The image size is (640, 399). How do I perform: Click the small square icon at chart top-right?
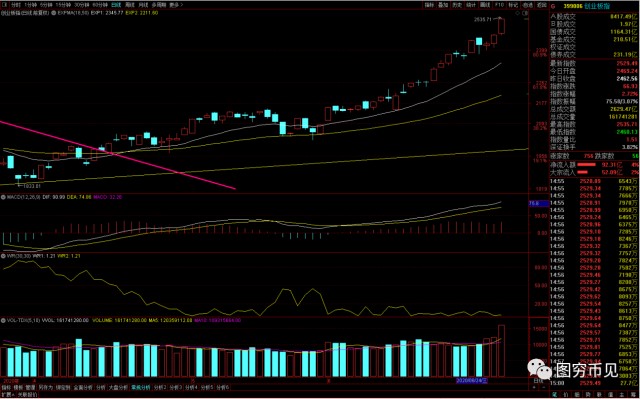tap(525, 13)
